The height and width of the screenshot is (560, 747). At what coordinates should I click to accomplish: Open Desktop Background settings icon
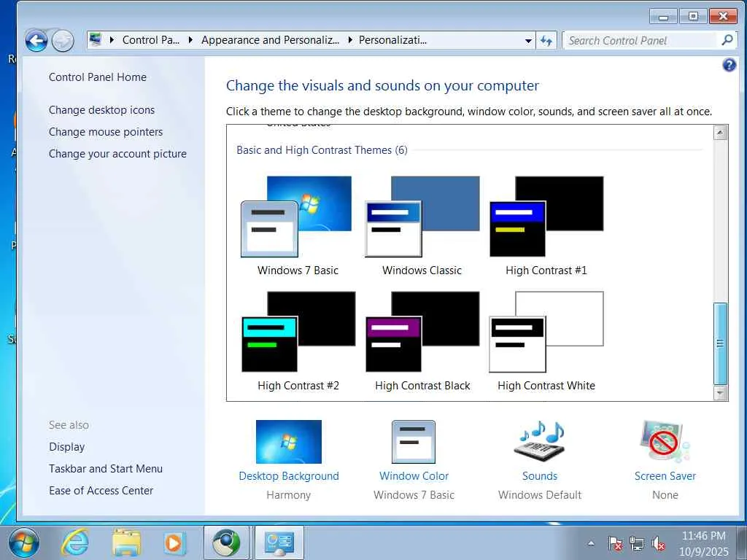coord(289,441)
